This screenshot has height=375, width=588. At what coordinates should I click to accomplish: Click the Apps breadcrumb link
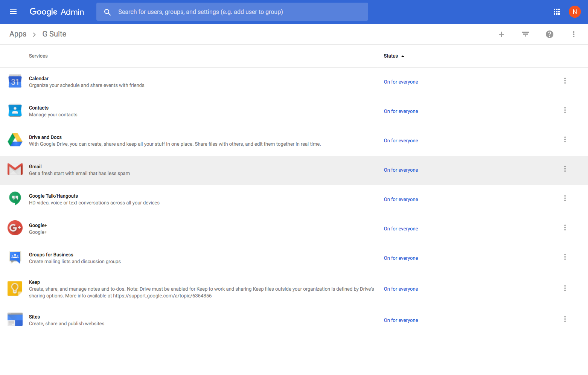tap(18, 34)
